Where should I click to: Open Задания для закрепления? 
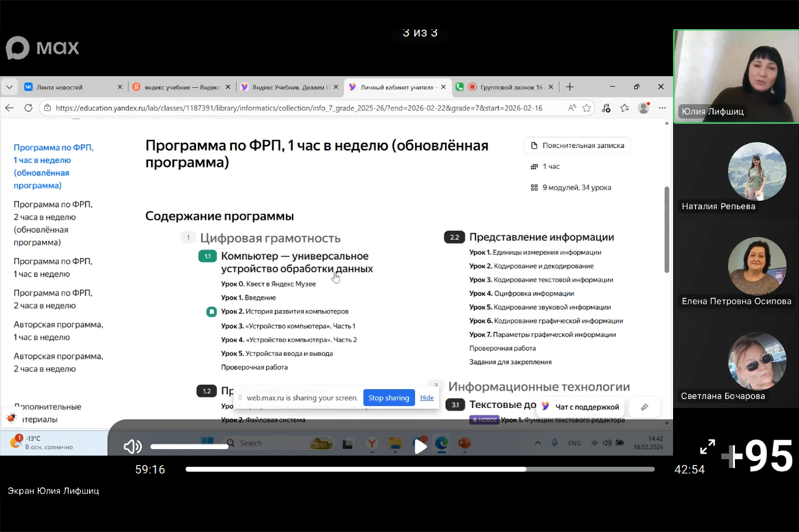(x=510, y=362)
